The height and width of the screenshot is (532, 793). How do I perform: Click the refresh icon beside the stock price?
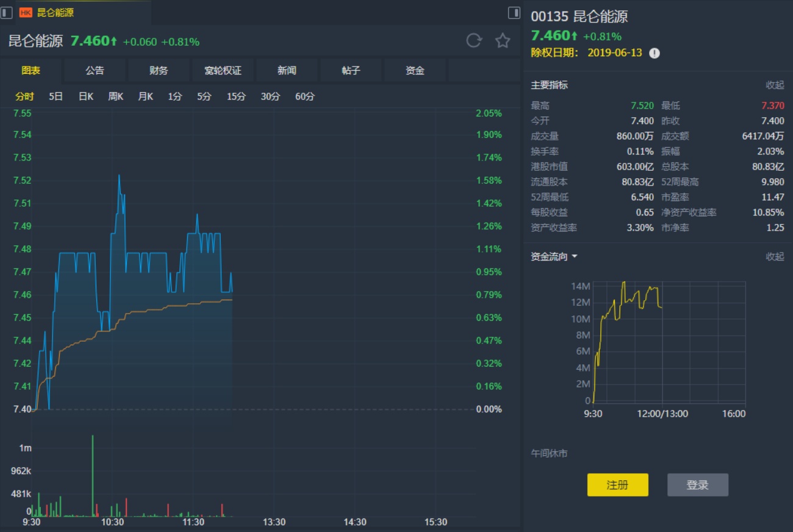tap(474, 41)
